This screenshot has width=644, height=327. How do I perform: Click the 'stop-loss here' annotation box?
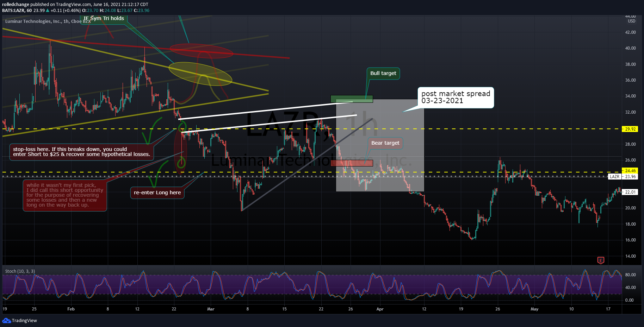(81, 152)
